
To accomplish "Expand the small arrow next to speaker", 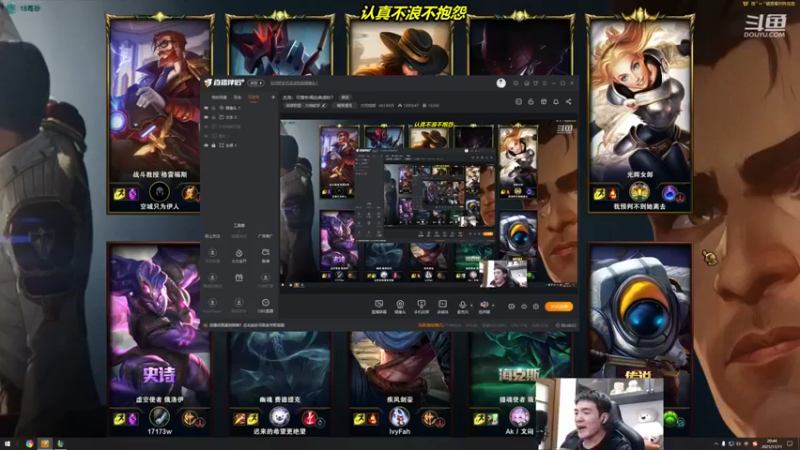I will coord(493,305).
